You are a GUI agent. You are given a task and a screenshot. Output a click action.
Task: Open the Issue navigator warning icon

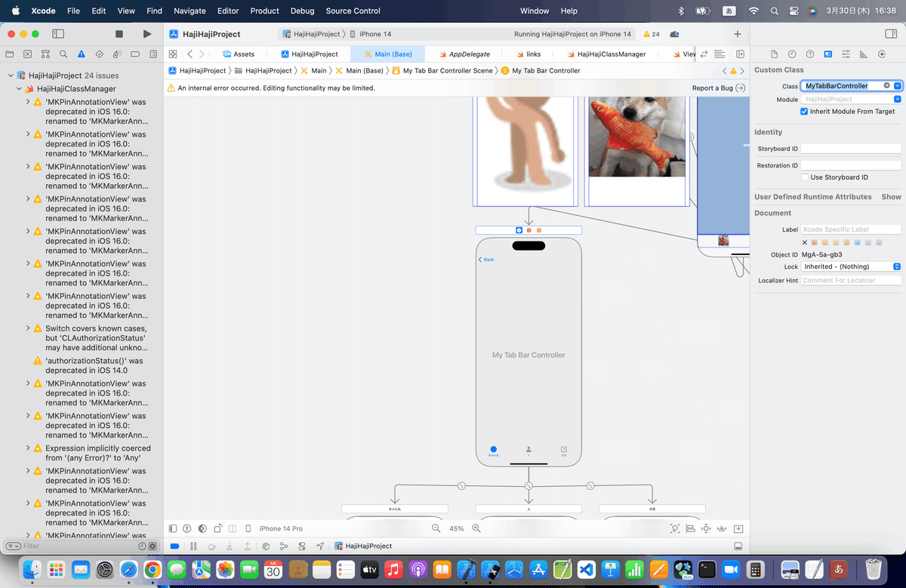point(82,54)
